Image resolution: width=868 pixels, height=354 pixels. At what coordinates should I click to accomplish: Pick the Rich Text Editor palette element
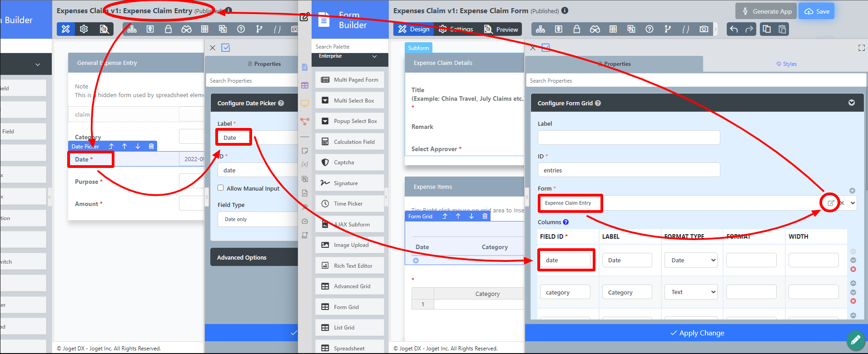[x=350, y=265]
